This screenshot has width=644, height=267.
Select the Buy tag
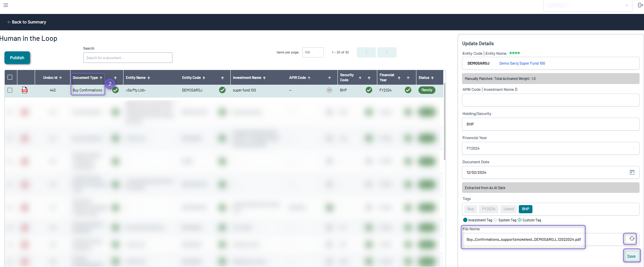pyautogui.click(x=470, y=209)
